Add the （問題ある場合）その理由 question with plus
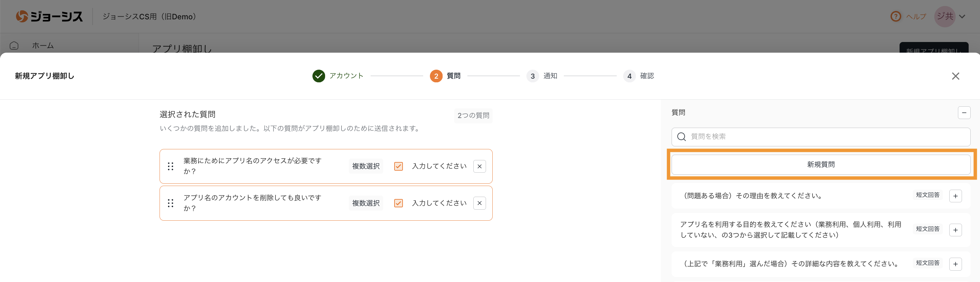This screenshot has height=282, width=980. (x=955, y=196)
